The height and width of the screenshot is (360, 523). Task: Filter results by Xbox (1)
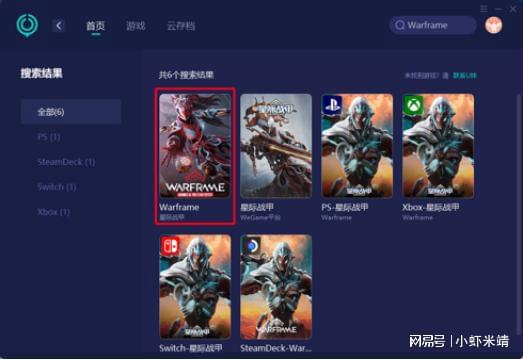(x=53, y=212)
